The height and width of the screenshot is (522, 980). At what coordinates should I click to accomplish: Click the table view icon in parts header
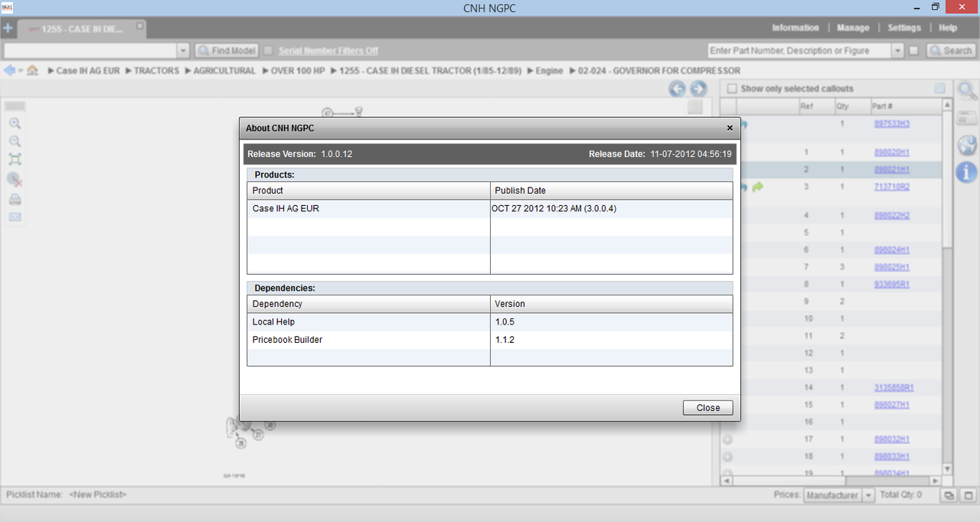point(939,89)
